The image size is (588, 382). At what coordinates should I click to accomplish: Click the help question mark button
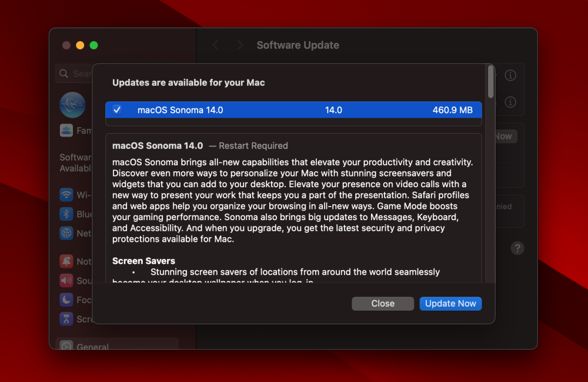(517, 248)
